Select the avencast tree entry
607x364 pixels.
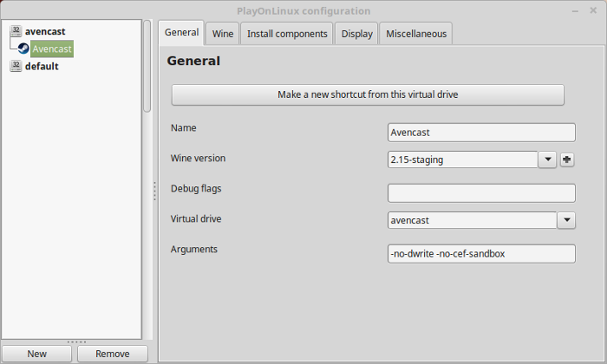pos(45,31)
